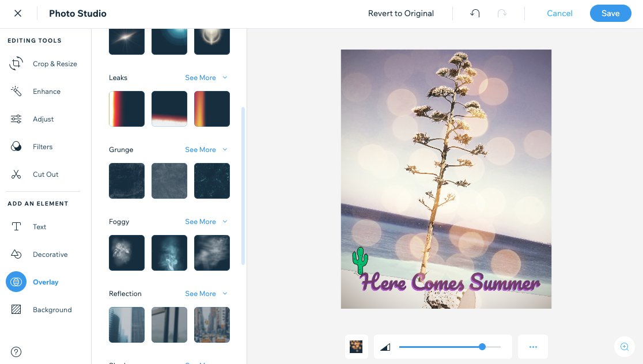Click the overlay panel scrollbar
The image size is (643, 364).
click(243, 185)
